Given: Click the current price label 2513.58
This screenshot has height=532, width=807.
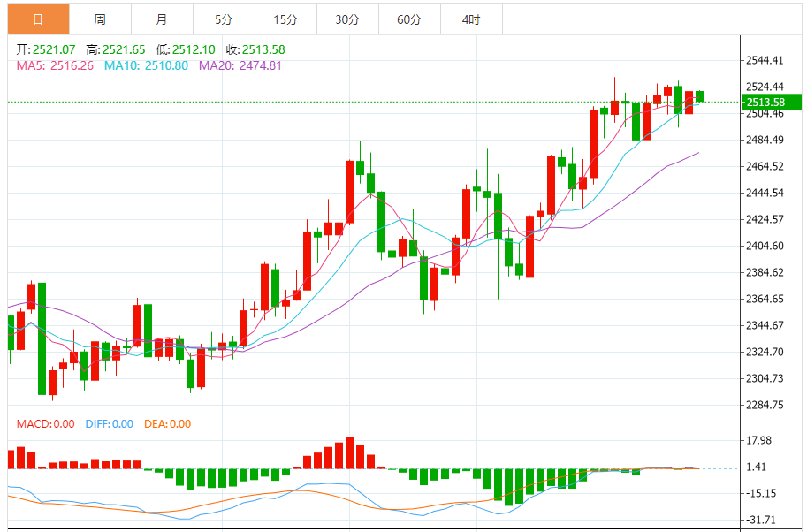Looking at the screenshot, I should (771, 102).
